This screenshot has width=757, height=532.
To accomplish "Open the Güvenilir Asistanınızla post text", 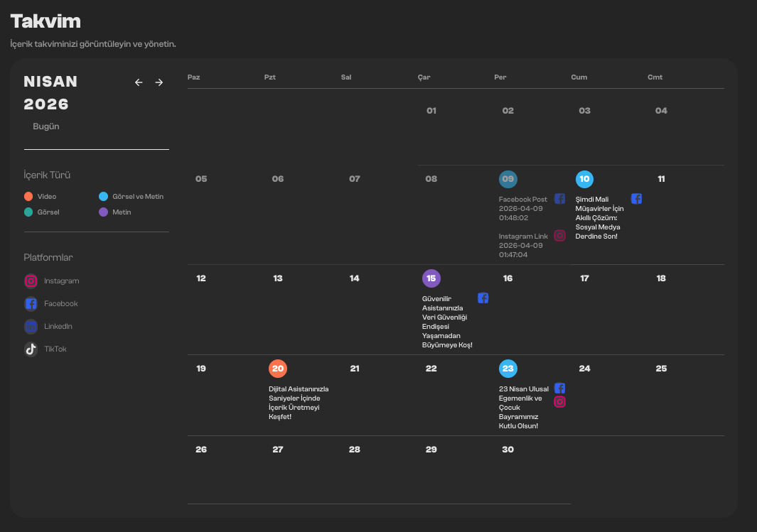I will click(447, 322).
